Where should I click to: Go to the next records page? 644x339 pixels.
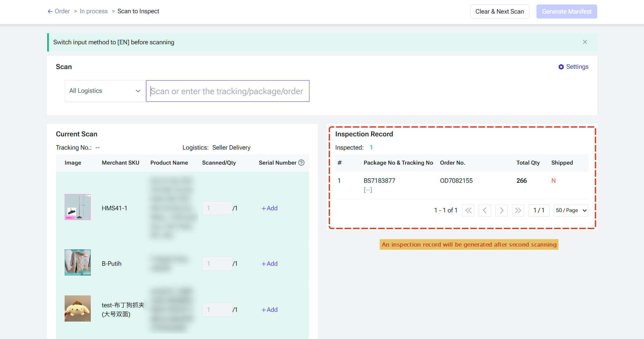[x=501, y=210]
